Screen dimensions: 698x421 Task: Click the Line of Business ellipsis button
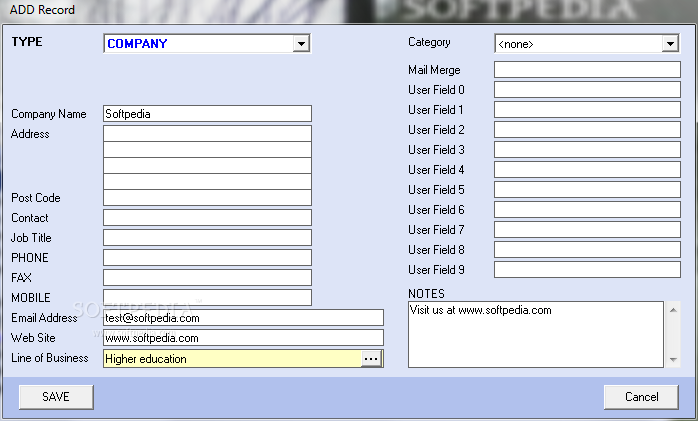[371, 359]
